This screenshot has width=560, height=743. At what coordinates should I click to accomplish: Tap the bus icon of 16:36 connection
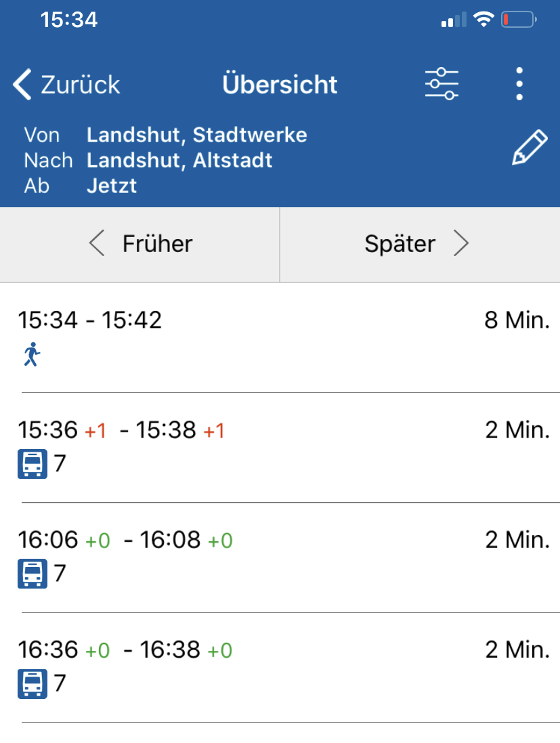[33, 683]
